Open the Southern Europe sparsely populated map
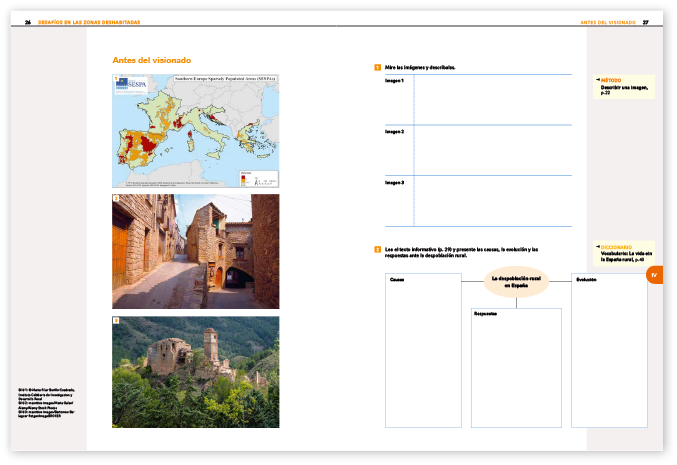This screenshot has height=465, width=677. tap(196, 131)
